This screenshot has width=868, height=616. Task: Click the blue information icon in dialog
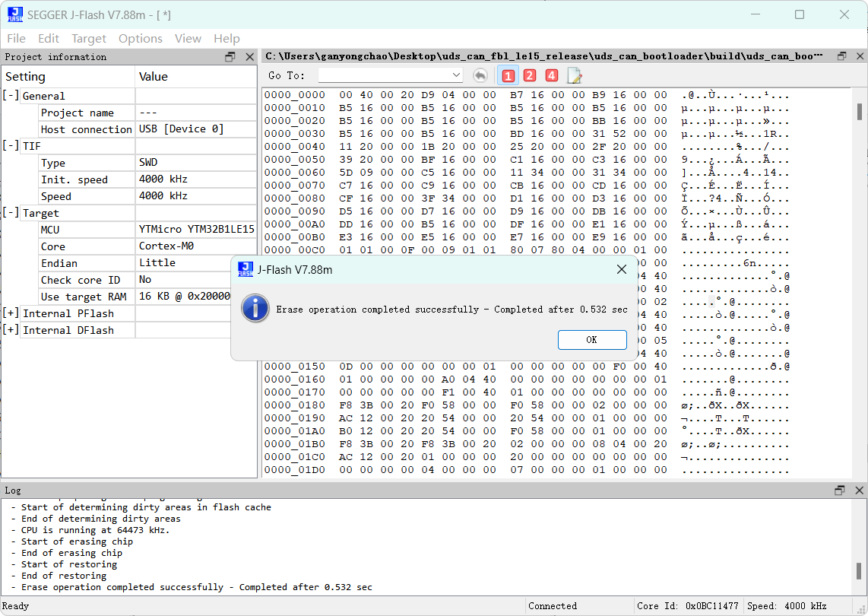255,309
